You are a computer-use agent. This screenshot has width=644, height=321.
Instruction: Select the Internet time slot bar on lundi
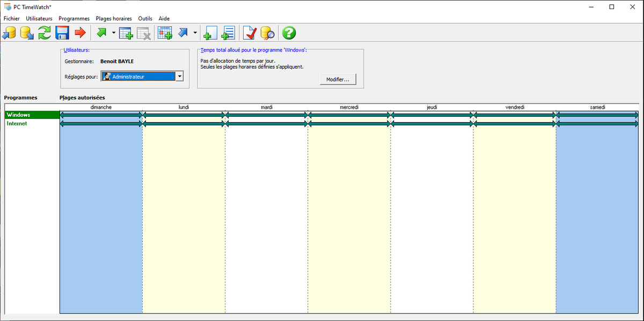click(184, 124)
